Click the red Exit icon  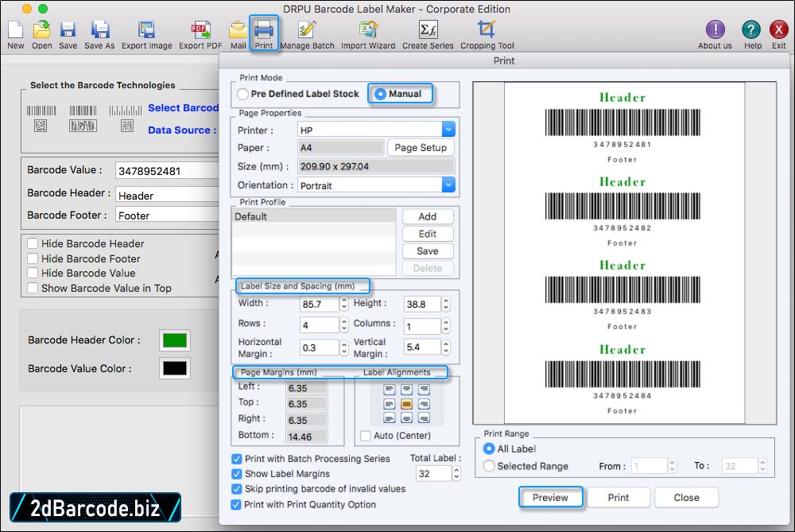click(x=778, y=30)
